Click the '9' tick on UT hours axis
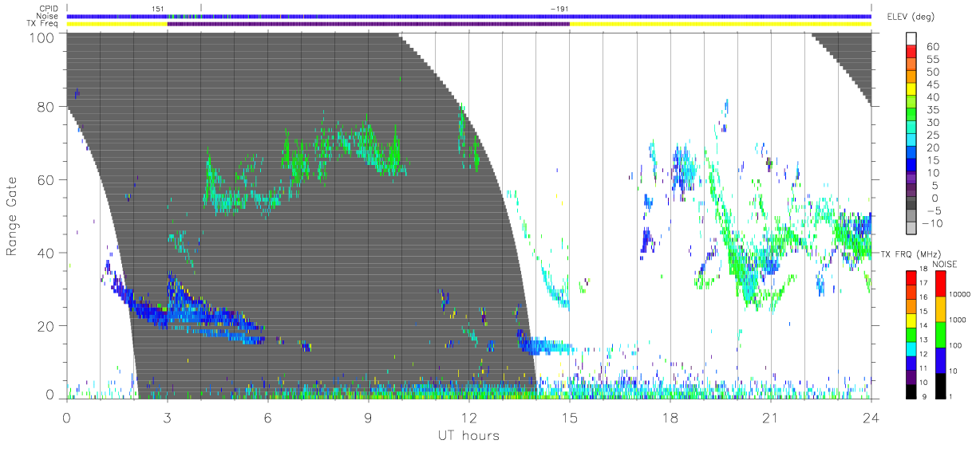The height and width of the screenshot is (452, 980). (x=368, y=416)
